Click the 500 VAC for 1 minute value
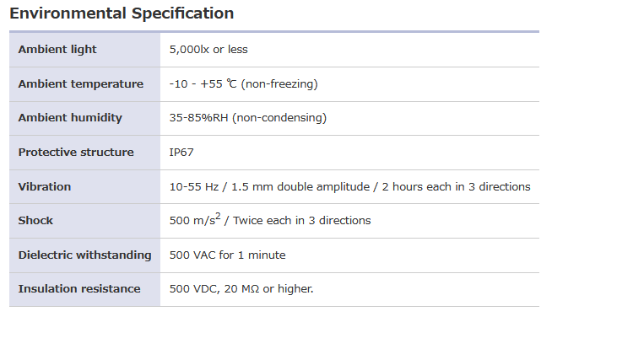This screenshot has height=349, width=644. coord(227,255)
